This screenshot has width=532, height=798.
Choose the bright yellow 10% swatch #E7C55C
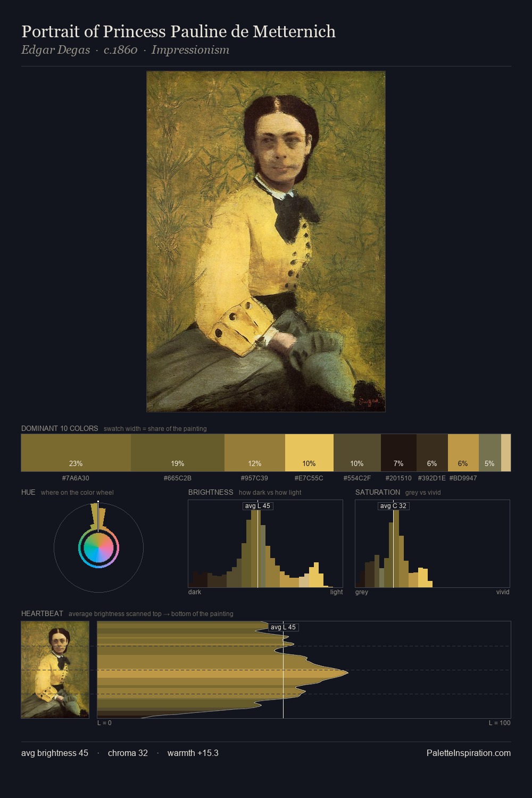coord(309,453)
